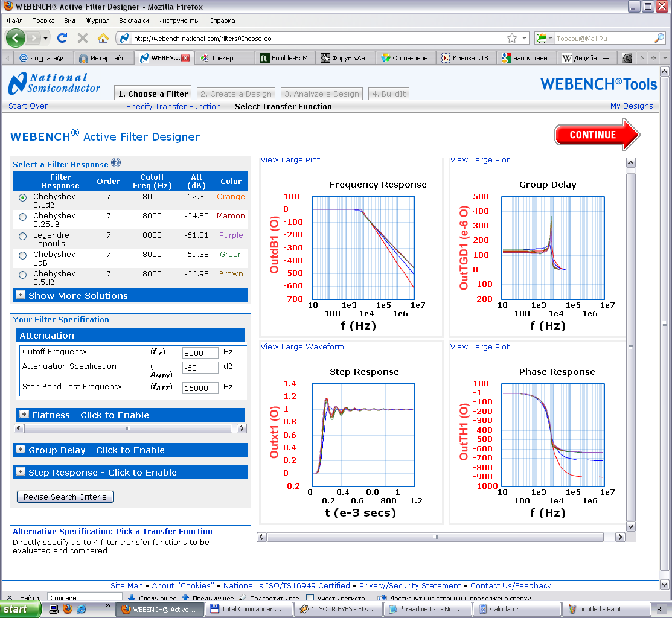Bookmark this page with the star icon

point(512,38)
